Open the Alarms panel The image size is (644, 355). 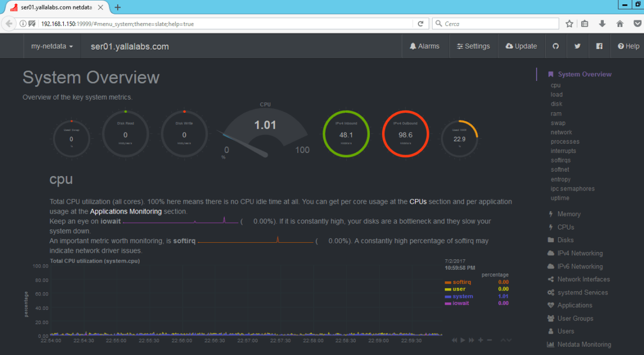tap(424, 46)
